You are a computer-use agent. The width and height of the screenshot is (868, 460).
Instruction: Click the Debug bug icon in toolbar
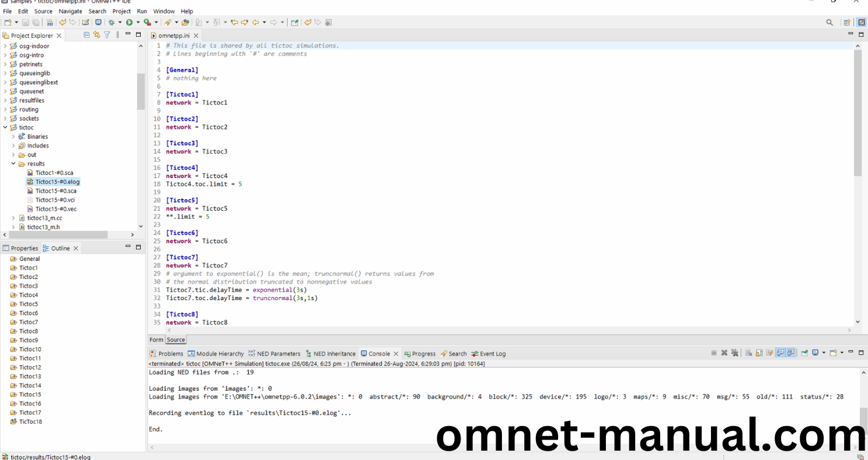pyautogui.click(x=111, y=22)
